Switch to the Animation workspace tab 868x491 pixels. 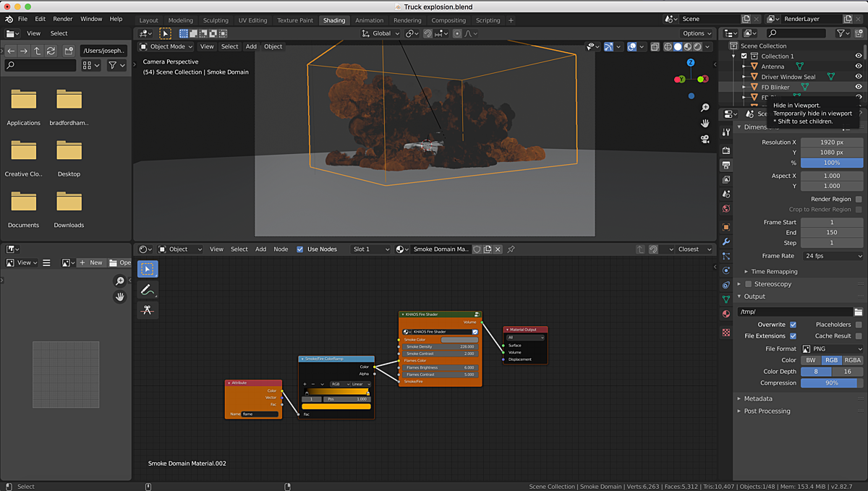369,20
